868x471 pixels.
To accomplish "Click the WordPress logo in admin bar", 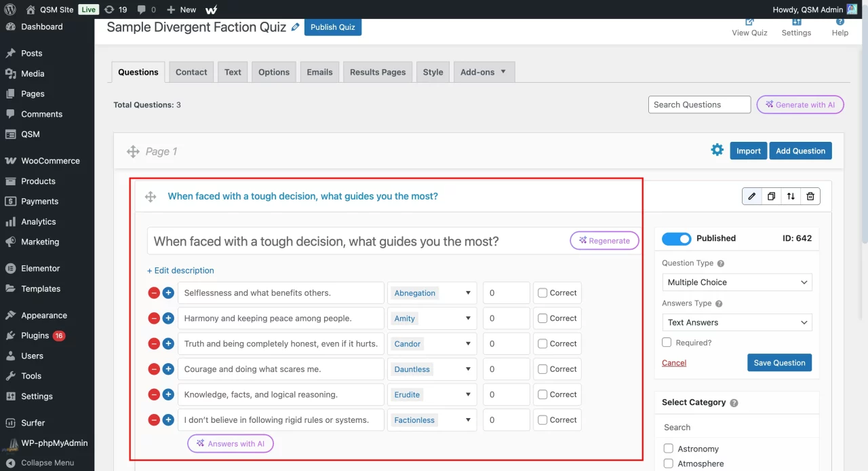I will tap(10, 10).
